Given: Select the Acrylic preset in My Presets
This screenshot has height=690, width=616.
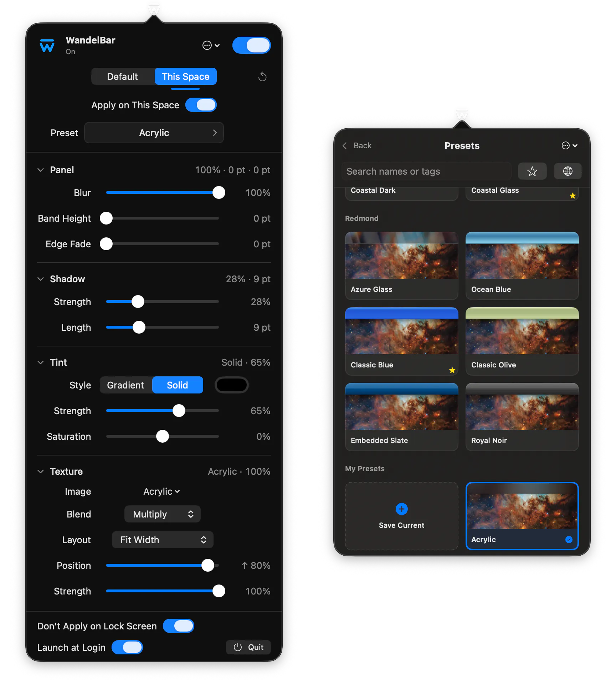Looking at the screenshot, I should (522, 516).
